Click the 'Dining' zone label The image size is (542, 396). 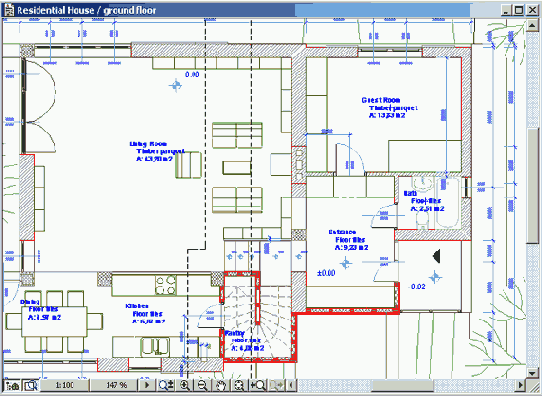[x=29, y=302]
